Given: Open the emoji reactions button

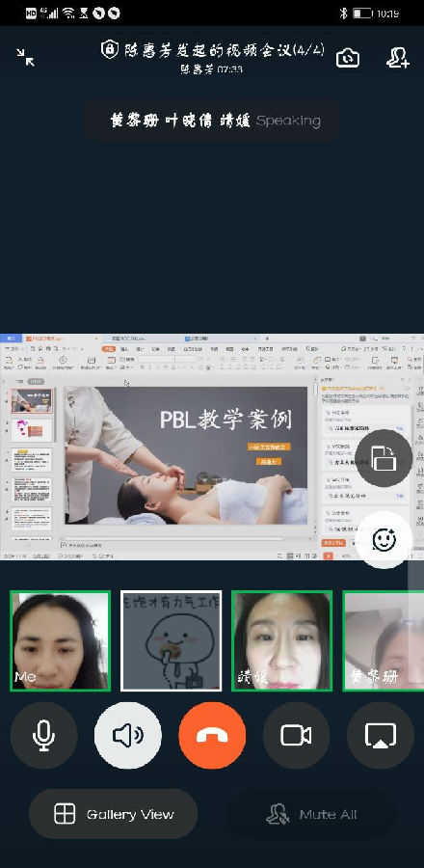Looking at the screenshot, I should tap(384, 540).
